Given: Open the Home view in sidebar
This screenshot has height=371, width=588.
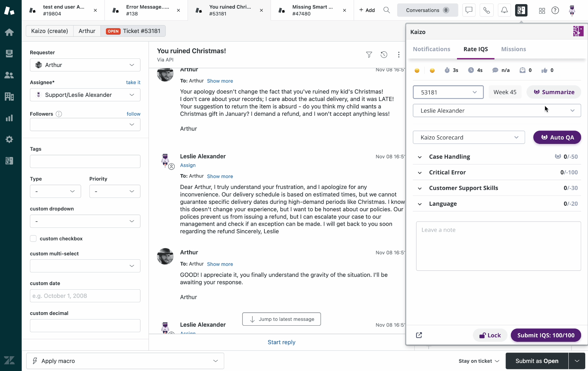Looking at the screenshot, I should coord(9,32).
